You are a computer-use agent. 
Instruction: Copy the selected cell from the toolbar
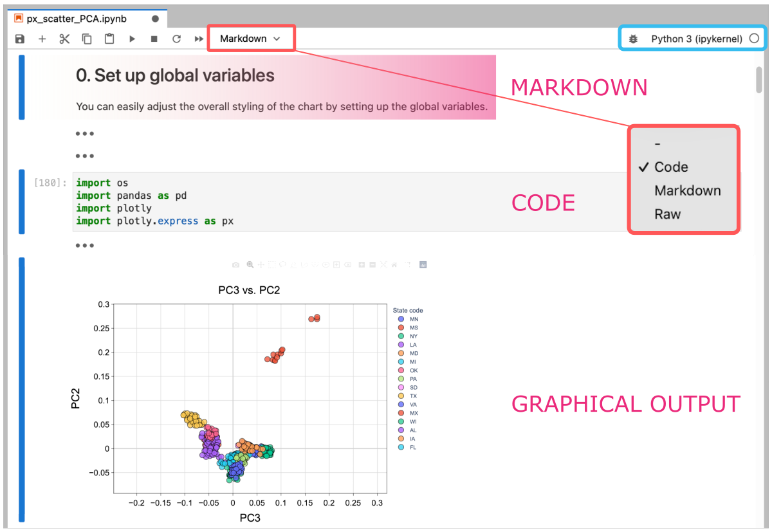87,39
